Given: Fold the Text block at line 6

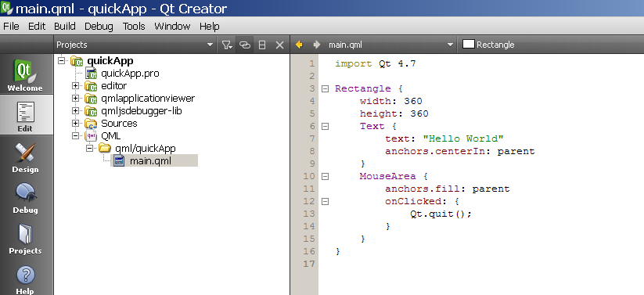Looking at the screenshot, I should click(x=325, y=126).
